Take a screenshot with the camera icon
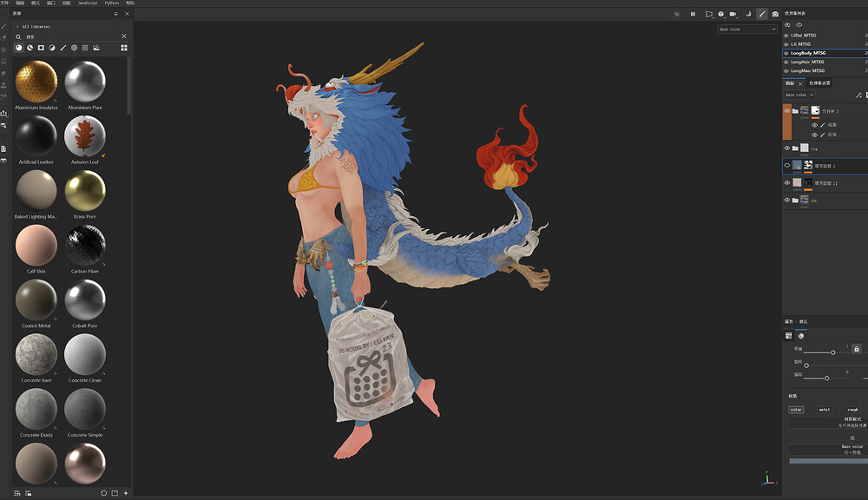Image resolution: width=868 pixels, height=500 pixels. tap(775, 14)
